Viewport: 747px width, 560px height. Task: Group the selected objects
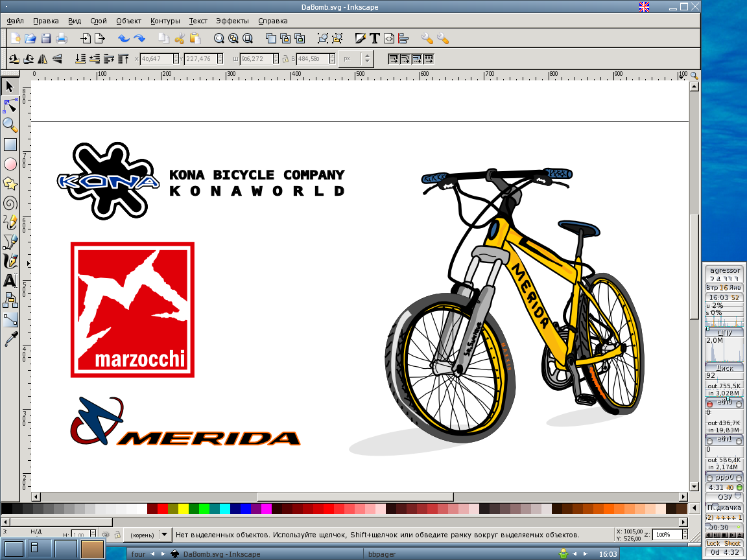click(323, 39)
